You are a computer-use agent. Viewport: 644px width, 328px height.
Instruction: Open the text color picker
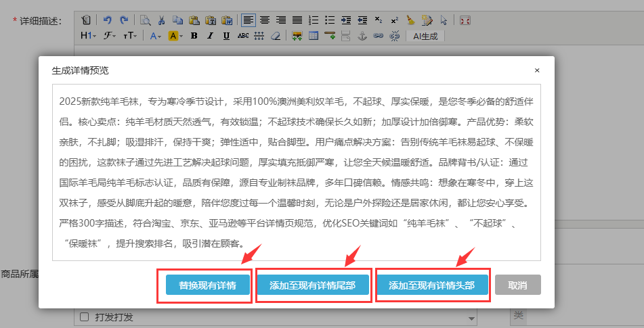pos(155,36)
